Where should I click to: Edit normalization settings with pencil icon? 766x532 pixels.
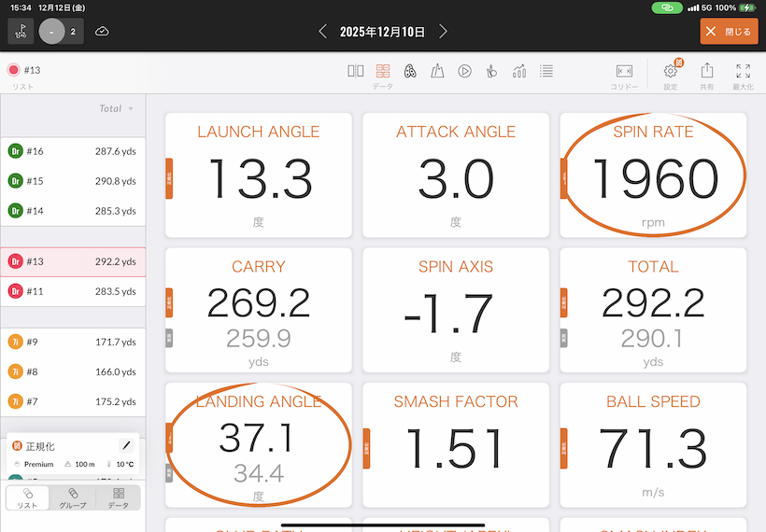click(x=127, y=446)
